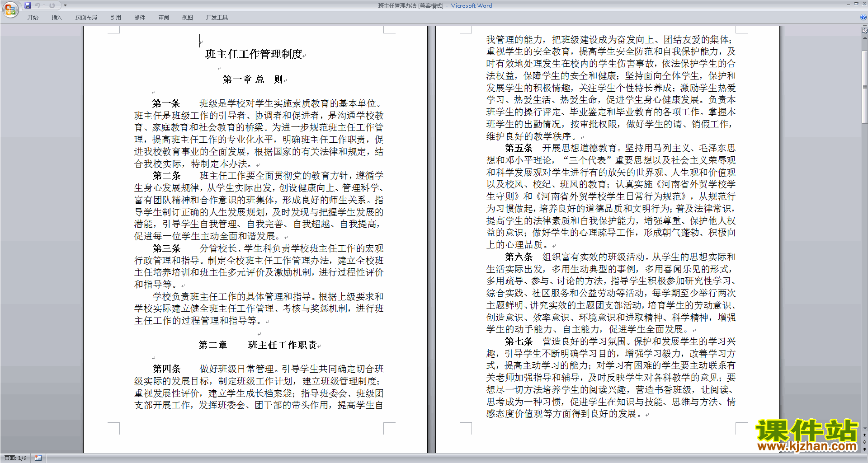Click the split window handle above the scrollbar
The image size is (868, 463).
click(865, 26)
